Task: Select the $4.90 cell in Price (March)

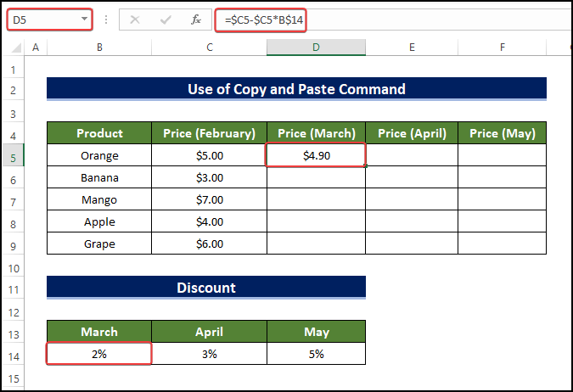Action: tap(316, 155)
